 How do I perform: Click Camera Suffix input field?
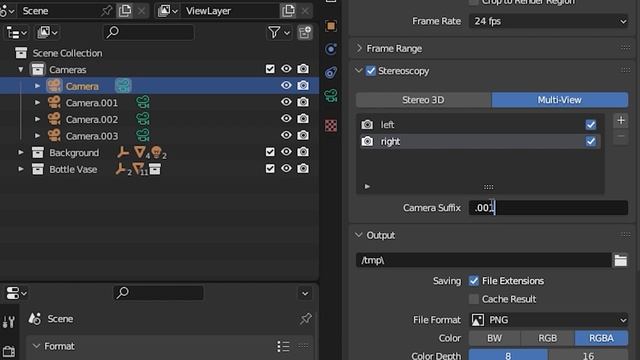tap(549, 208)
